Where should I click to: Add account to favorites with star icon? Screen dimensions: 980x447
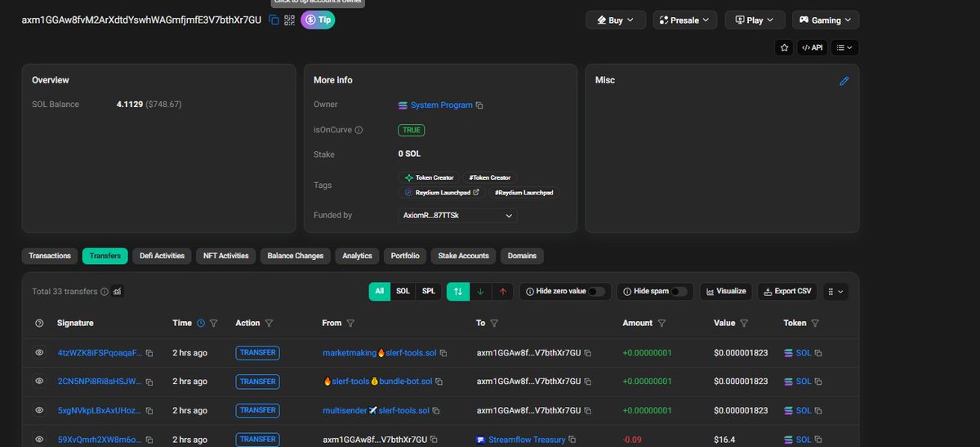point(785,47)
